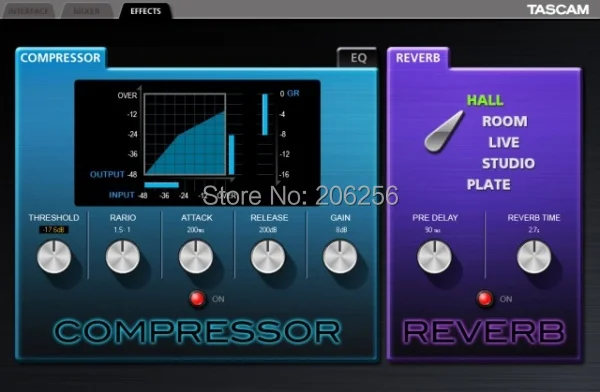Click the TASCAM logo
The image size is (600, 392).
558,10
